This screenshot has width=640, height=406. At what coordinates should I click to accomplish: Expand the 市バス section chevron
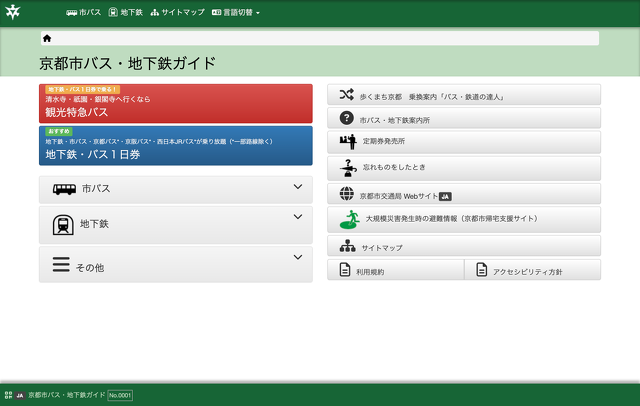[297, 187]
